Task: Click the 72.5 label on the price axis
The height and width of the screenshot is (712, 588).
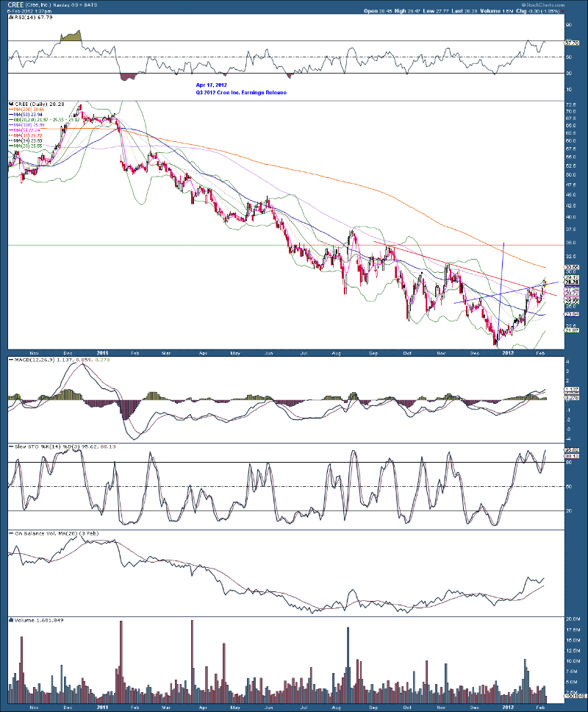Action: tap(571, 104)
